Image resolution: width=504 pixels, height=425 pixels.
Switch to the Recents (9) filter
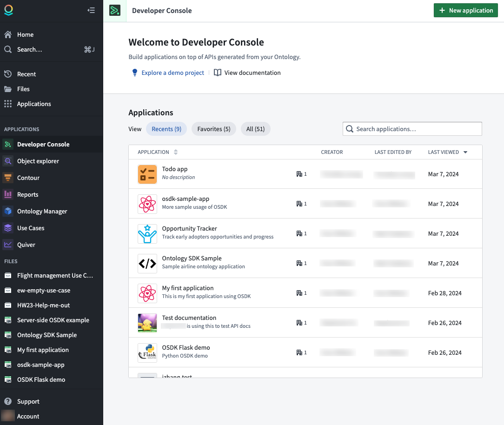(x=166, y=129)
